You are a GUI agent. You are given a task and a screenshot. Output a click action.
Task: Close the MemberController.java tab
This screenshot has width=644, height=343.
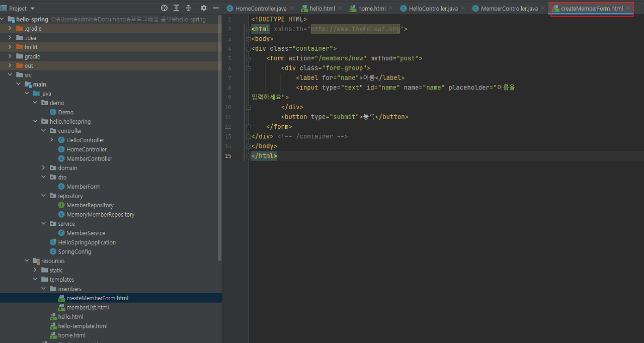coord(543,8)
